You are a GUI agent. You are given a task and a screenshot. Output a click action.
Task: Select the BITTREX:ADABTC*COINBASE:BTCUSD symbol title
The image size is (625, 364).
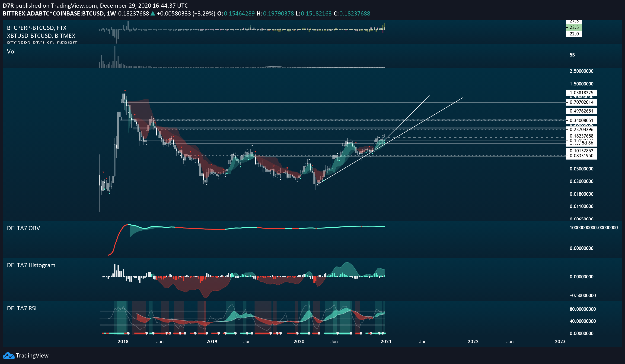53,13
